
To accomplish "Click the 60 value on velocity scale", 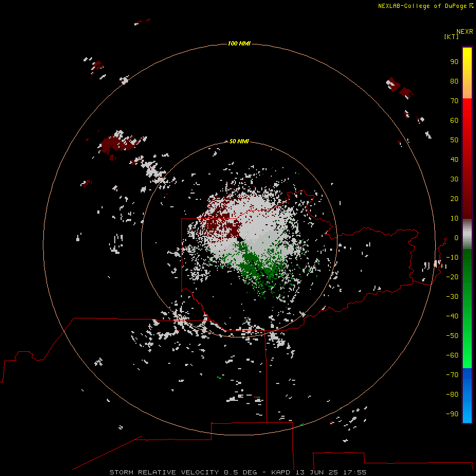I will [454, 121].
